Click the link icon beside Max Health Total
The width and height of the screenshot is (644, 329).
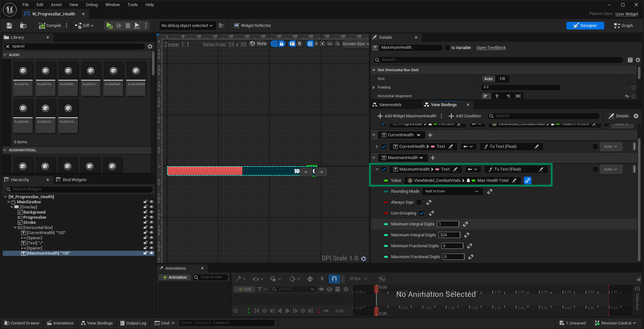point(527,181)
